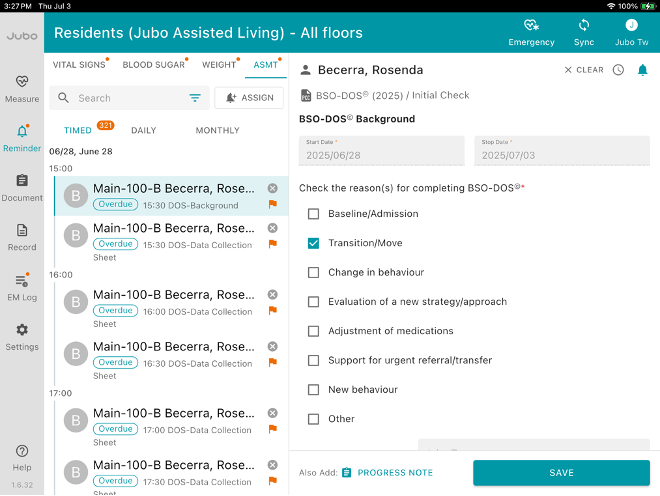This screenshot has height=496, width=660.
Task: Enable the New behaviour checkbox
Action: 314,390
